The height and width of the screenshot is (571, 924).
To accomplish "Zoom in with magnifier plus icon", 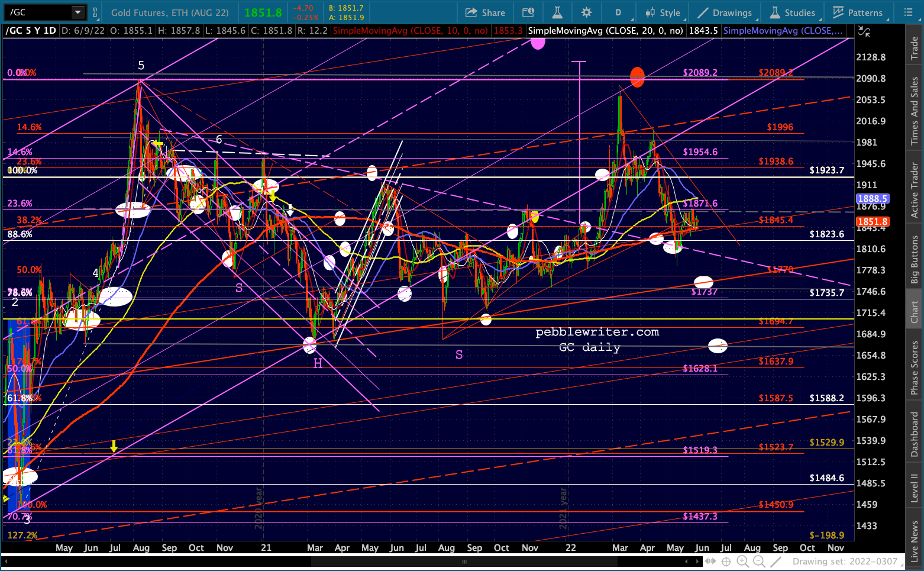I will pos(742,561).
